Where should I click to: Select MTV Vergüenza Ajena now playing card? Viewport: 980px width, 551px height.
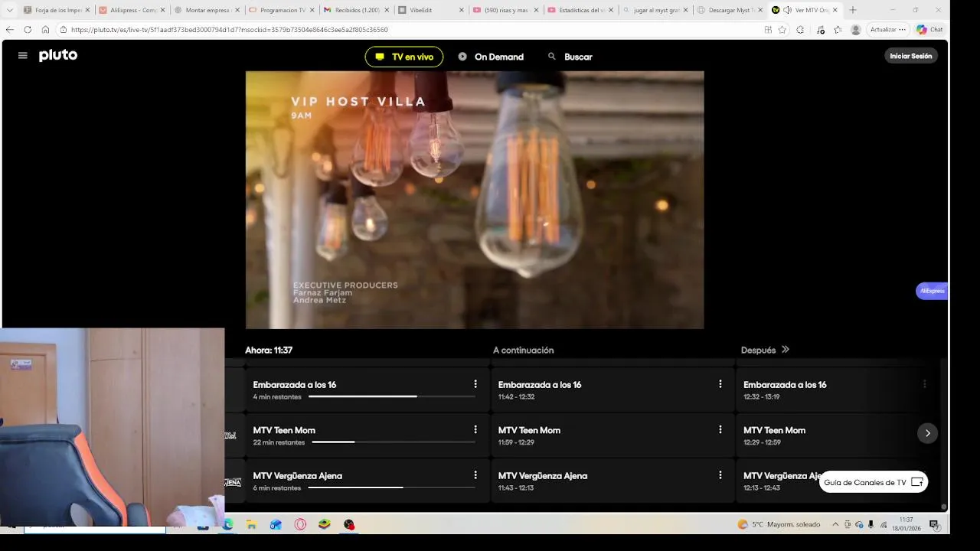point(367,481)
